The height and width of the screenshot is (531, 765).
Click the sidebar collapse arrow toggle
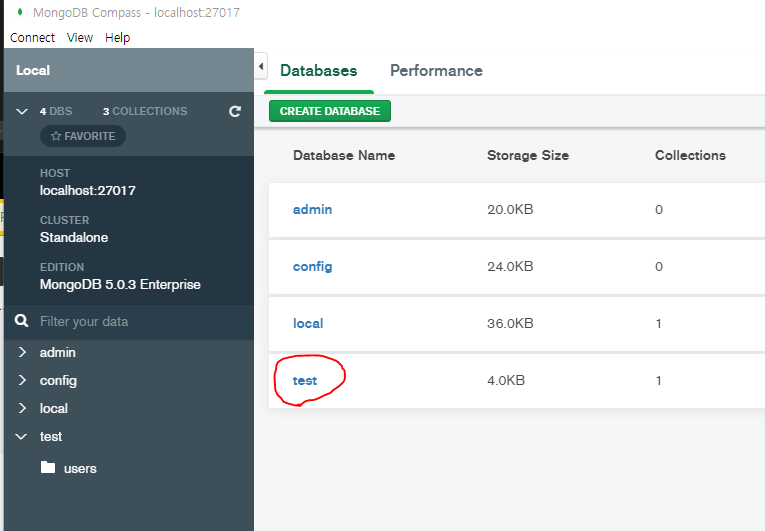[x=261, y=66]
